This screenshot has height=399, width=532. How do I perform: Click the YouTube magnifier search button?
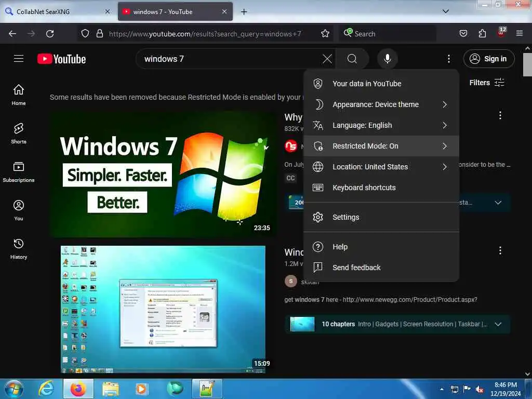(352, 59)
